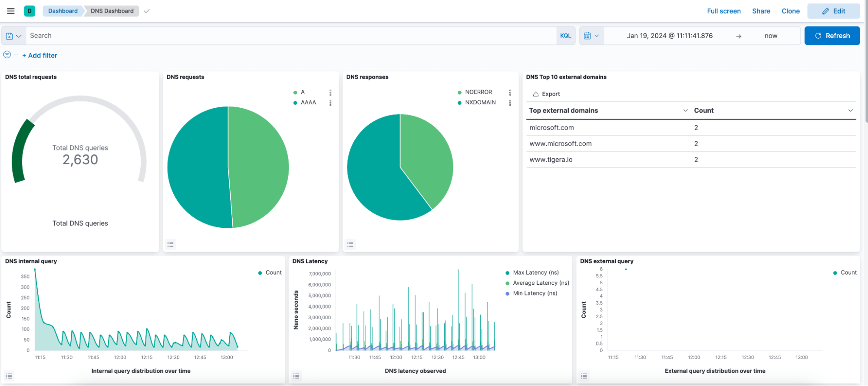Click Count legend in DNS external query
Image resolution: width=868 pixels, height=386 pixels.
click(x=845, y=273)
